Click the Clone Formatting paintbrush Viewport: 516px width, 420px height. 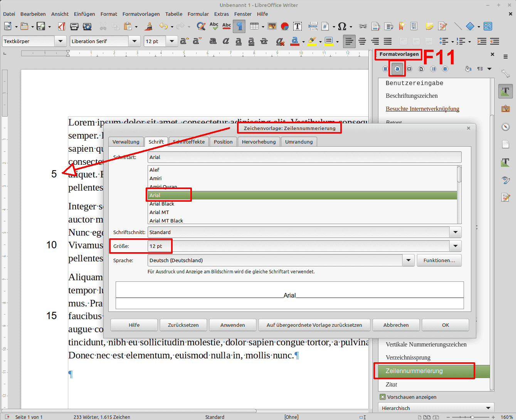click(x=148, y=26)
